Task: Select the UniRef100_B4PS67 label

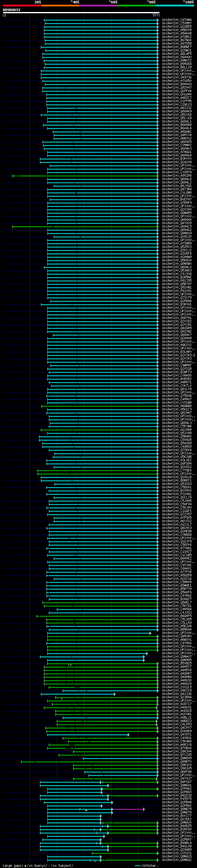Action: click(177, 782)
